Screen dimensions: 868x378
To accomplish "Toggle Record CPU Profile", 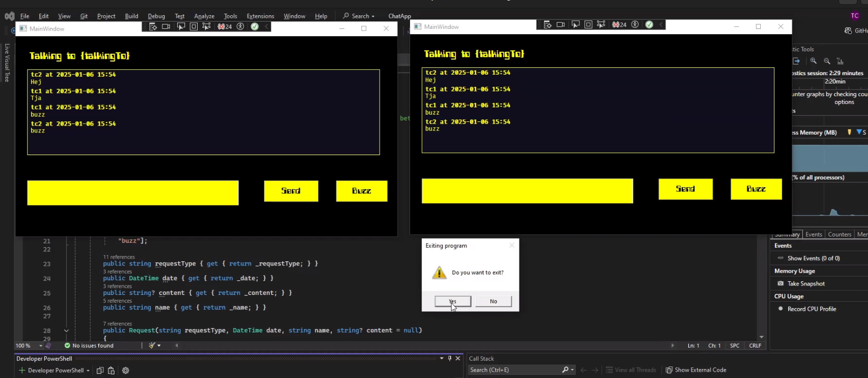I will click(x=811, y=309).
